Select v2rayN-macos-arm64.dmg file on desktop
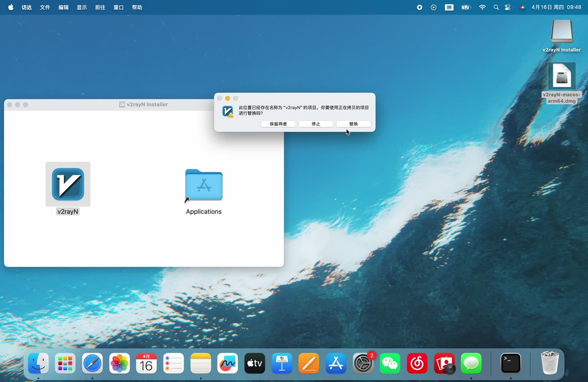The height and width of the screenshot is (382, 588). coord(562,76)
